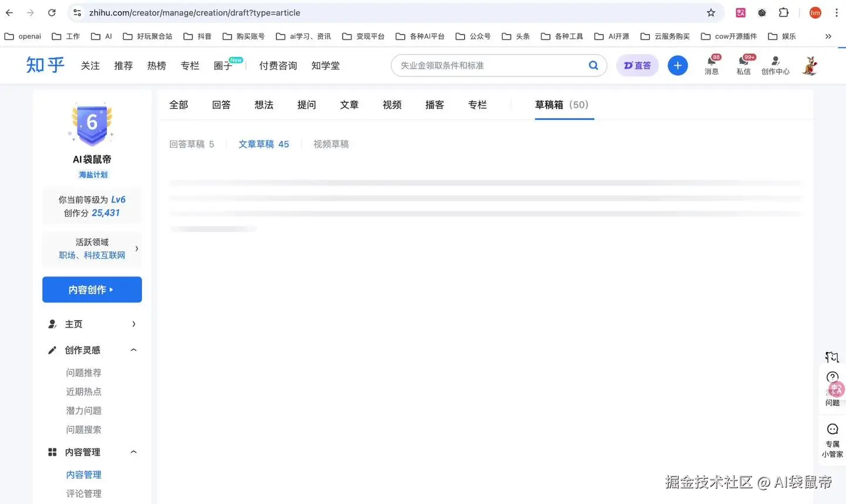The image size is (846, 504).
Task: Open the 视频草稿 draft tab
Action: [x=331, y=144]
